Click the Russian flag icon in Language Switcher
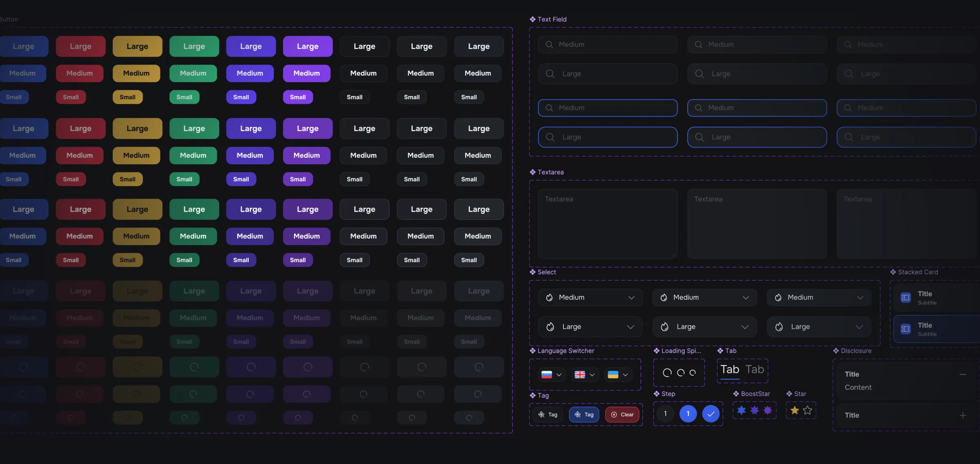The width and height of the screenshot is (980, 464). click(x=546, y=375)
